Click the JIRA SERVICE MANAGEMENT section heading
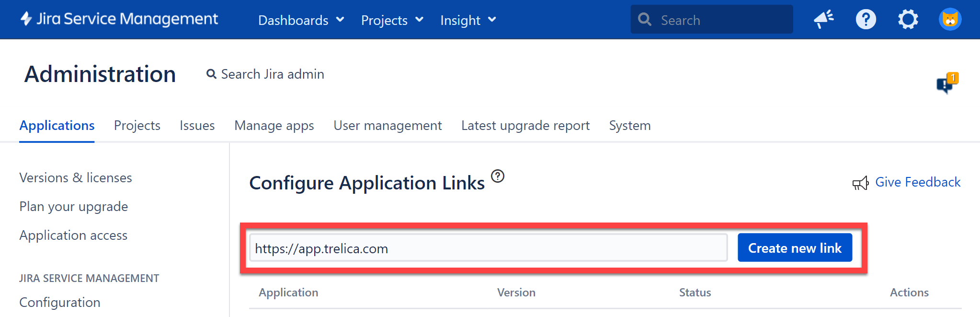The image size is (980, 317). 89,279
